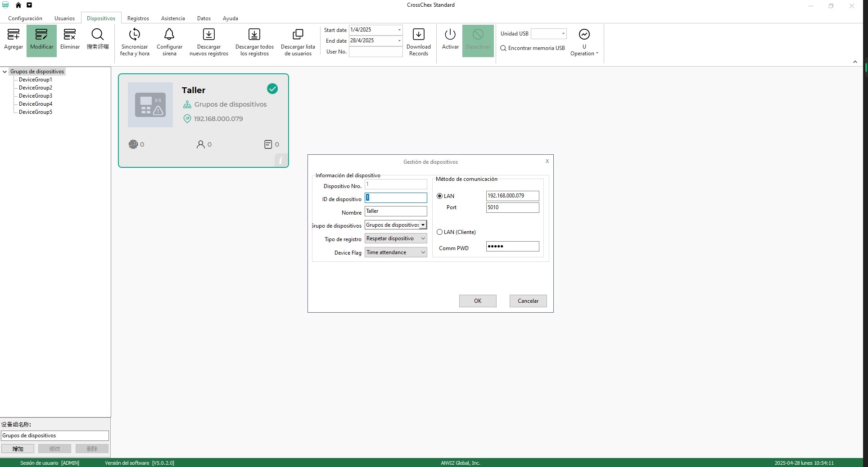Click the ID de dispositivo field

coord(396,198)
